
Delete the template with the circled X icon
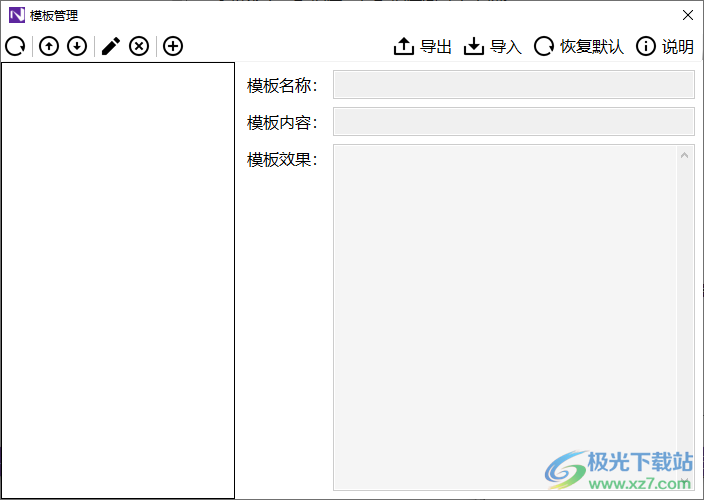tap(139, 46)
